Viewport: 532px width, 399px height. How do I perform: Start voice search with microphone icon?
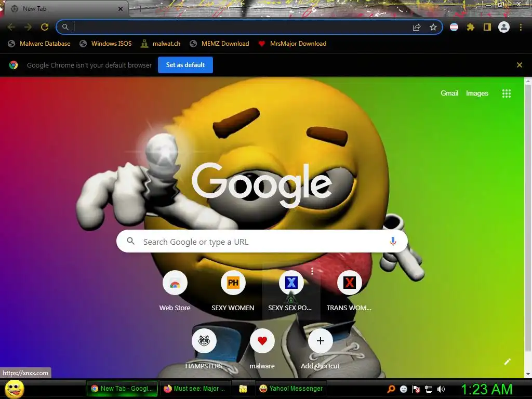(393, 241)
